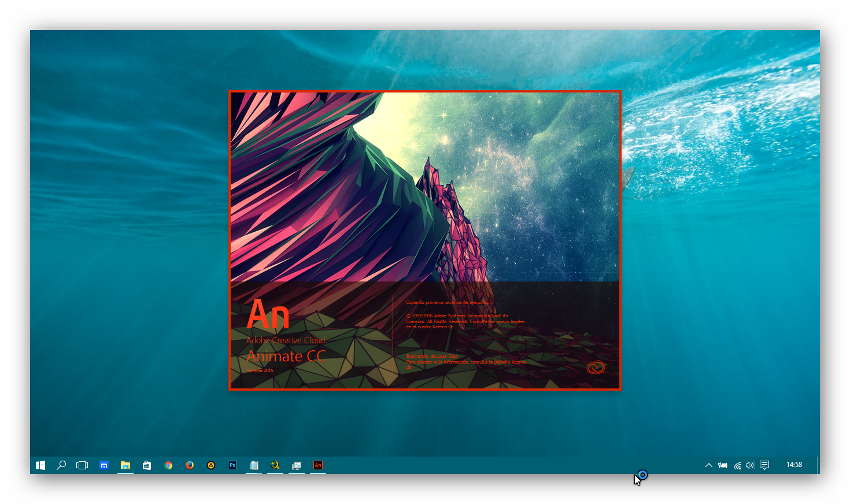Launch Google Chrome from taskbar
The height and width of the screenshot is (504, 850).
coord(168,465)
